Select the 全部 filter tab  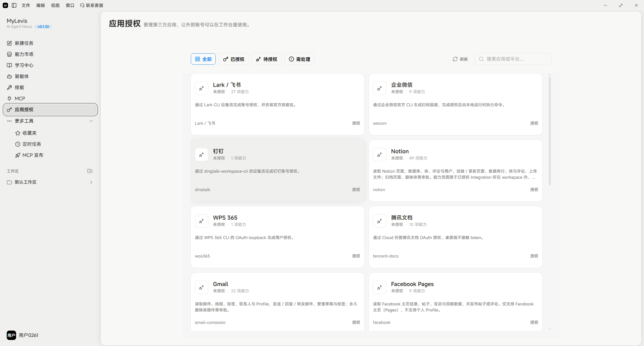(203, 59)
